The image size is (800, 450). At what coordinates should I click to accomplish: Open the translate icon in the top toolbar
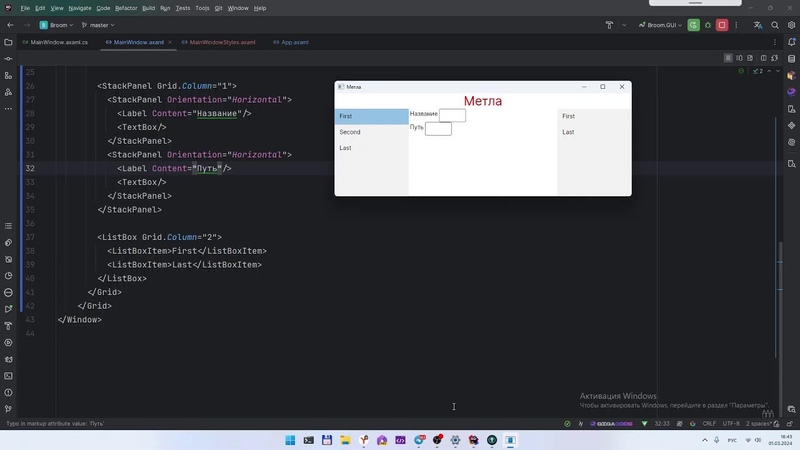[758, 25]
